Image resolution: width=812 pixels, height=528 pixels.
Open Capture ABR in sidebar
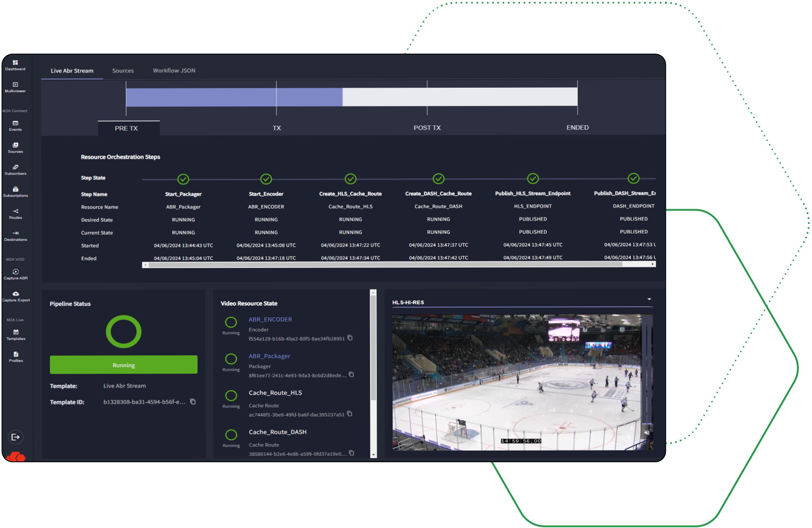click(x=15, y=274)
